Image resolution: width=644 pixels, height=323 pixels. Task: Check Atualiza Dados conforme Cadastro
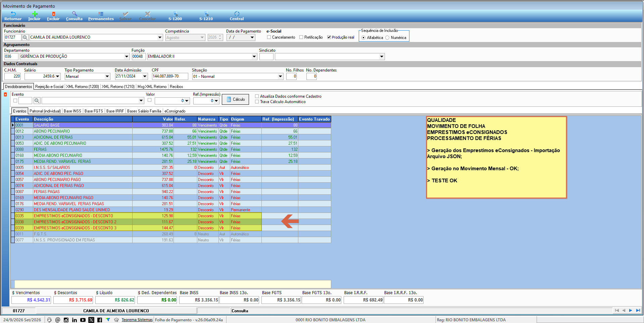point(257,96)
